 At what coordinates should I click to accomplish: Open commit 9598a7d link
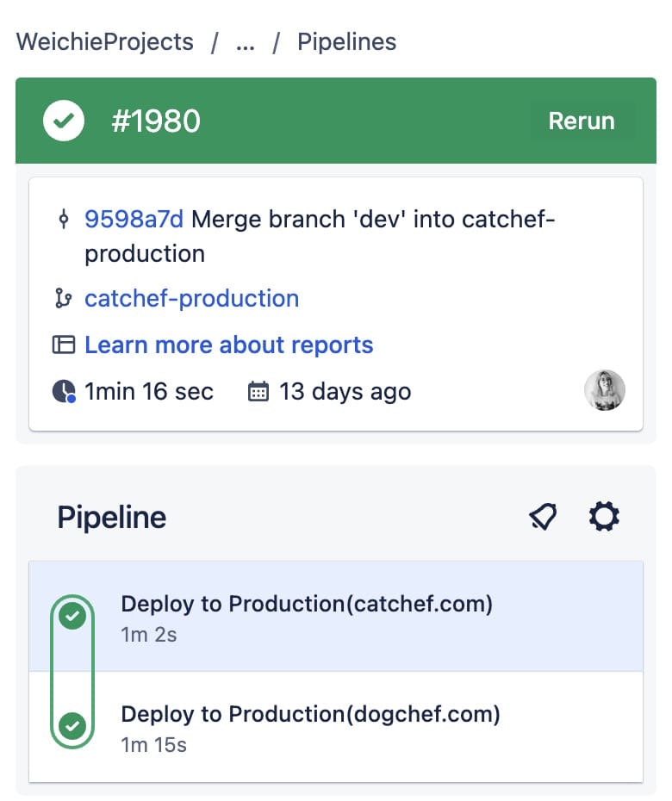pyautogui.click(x=134, y=219)
